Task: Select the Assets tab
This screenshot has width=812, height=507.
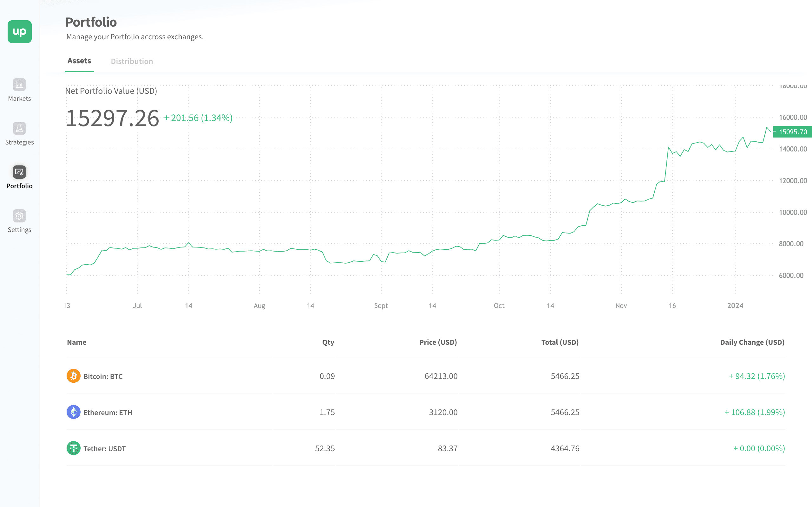Action: tap(79, 61)
